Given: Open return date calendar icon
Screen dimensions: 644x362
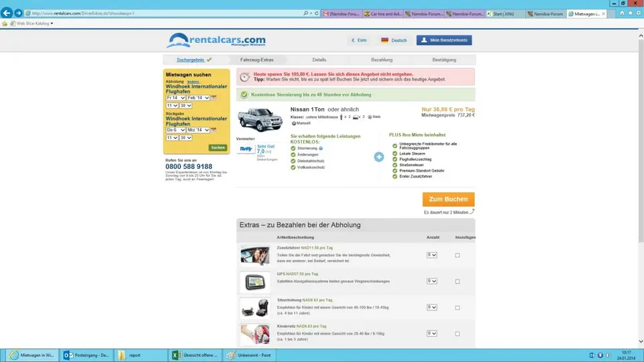Looking at the screenshot, I should coord(213,129).
